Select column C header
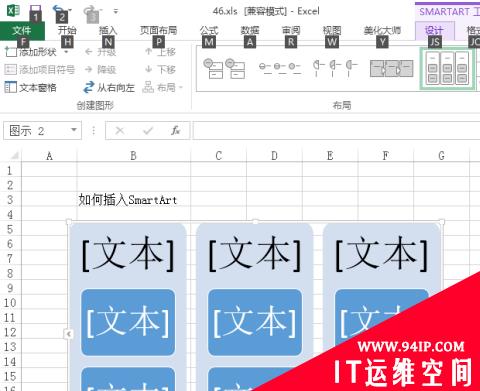Image resolution: width=480 pixels, height=391 pixels. pyautogui.click(x=219, y=156)
